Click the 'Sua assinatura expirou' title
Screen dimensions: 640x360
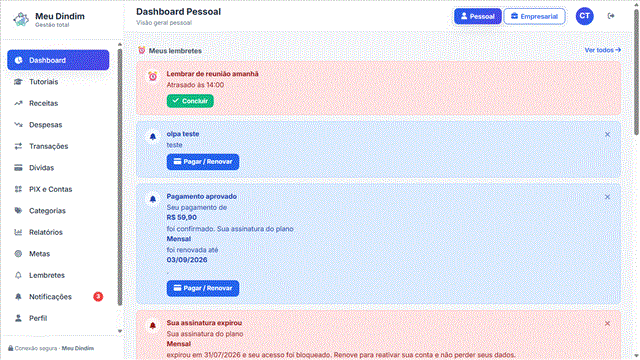tap(204, 323)
